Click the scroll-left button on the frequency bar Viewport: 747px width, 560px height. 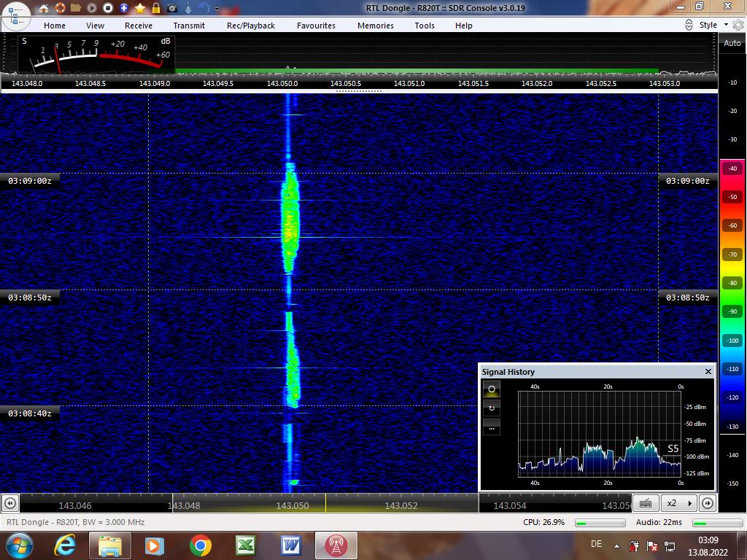[x=10, y=503]
